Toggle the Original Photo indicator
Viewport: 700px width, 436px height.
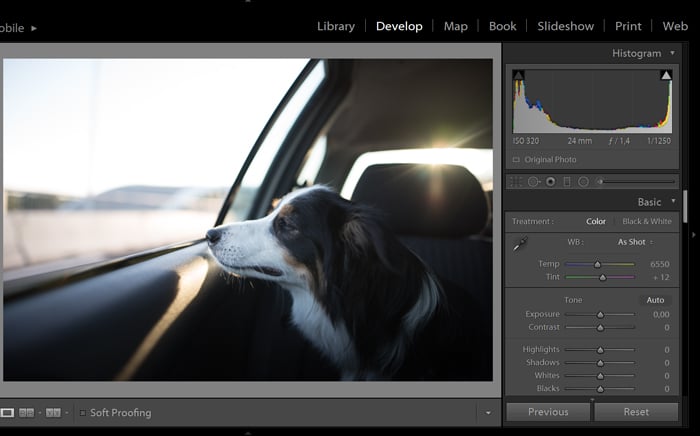[516, 159]
